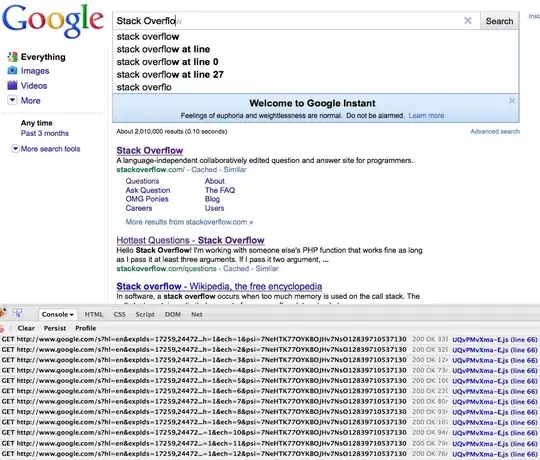Image resolution: width=540 pixels, height=460 pixels.
Task: Click the 'About 2,010,000 results' text
Action: tap(172, 131)
